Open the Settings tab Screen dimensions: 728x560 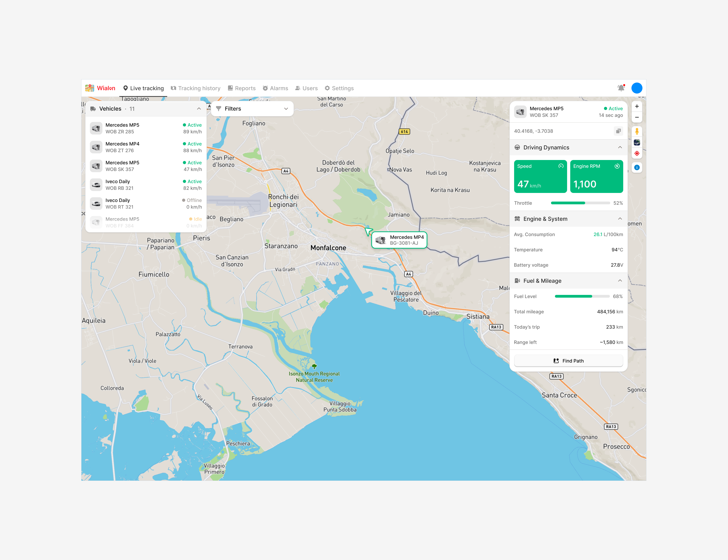point(339,88)
